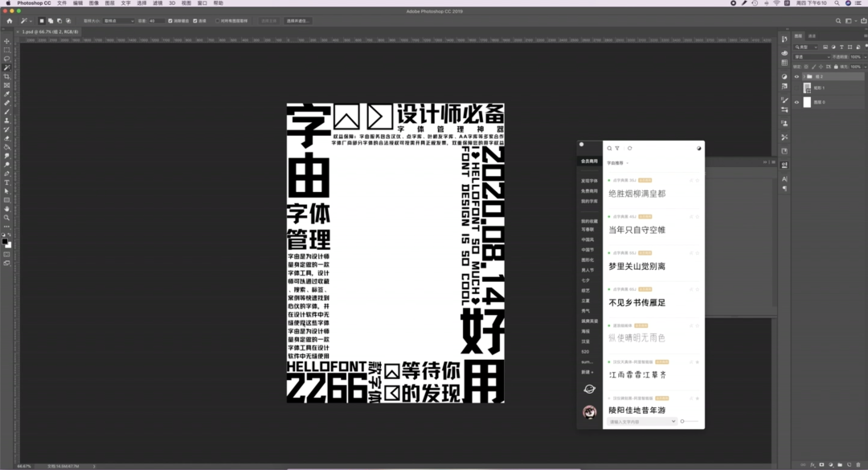Choose Subtract from Selection mode
Image resolution: width=868 pixels, height=470 pixels.
[x=59, y=21]
